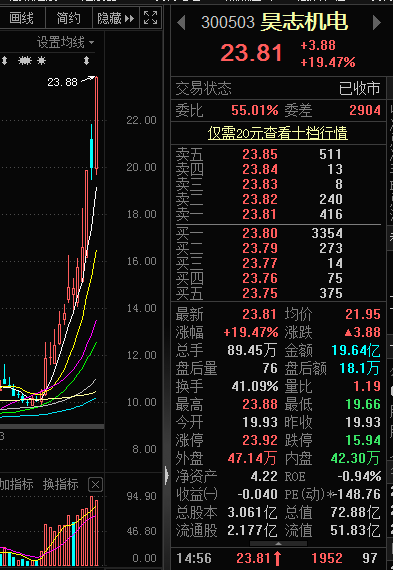Select 买四 price 23.76

point(260,278)
